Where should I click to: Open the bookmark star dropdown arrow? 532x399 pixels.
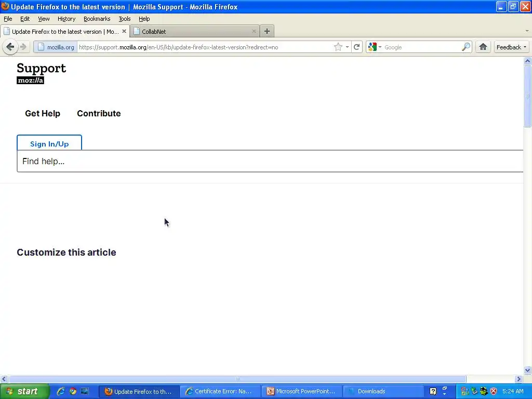(x=347, y=47)
